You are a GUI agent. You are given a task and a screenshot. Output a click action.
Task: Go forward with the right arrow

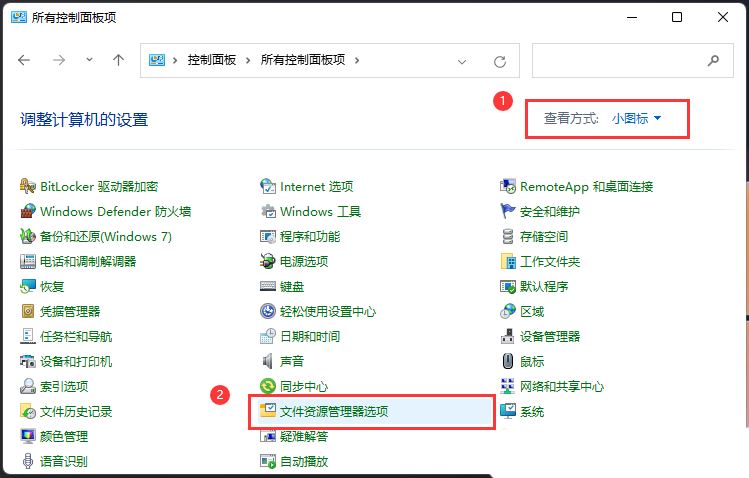pos(59,60)
